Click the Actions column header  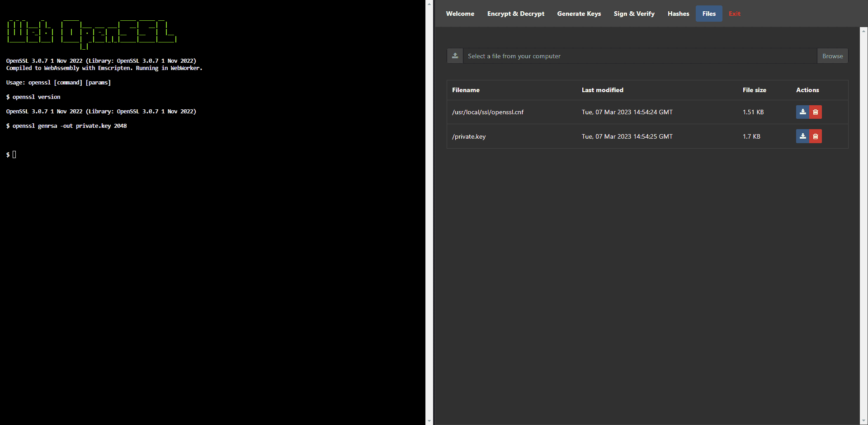pyautogui.click(x=807, y=90)
